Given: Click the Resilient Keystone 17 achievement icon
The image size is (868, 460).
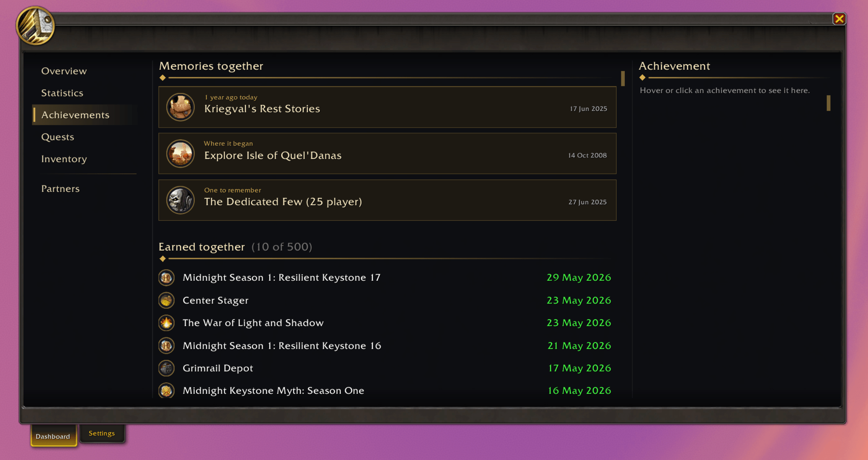Looking at the screenshot, I should click(166, 277).
